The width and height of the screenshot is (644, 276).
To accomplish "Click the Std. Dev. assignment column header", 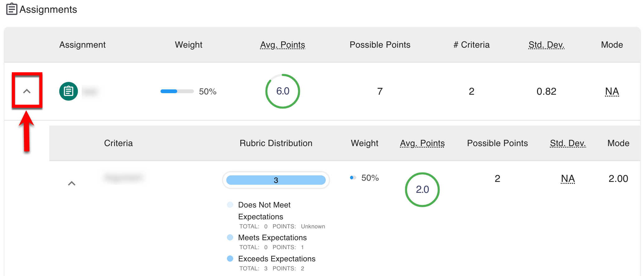I will [x=546, y=45].
